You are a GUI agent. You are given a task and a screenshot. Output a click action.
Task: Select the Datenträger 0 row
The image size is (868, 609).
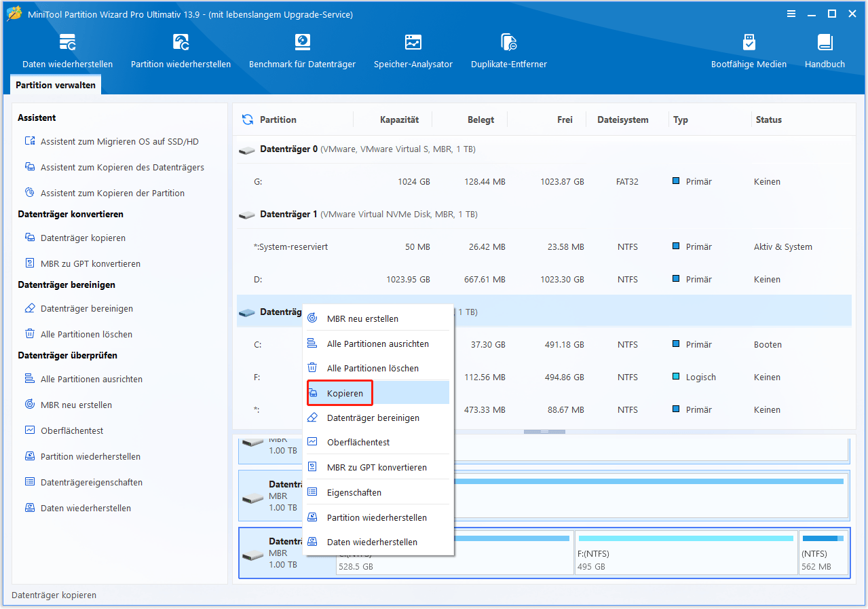click(x=544, y=149)
